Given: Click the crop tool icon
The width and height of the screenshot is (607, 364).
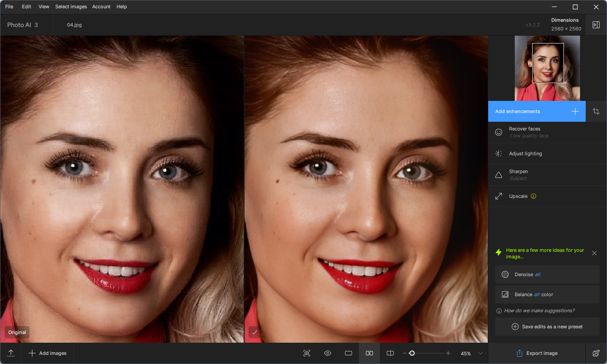Looking at the screenshot, I should coord(596,111).
